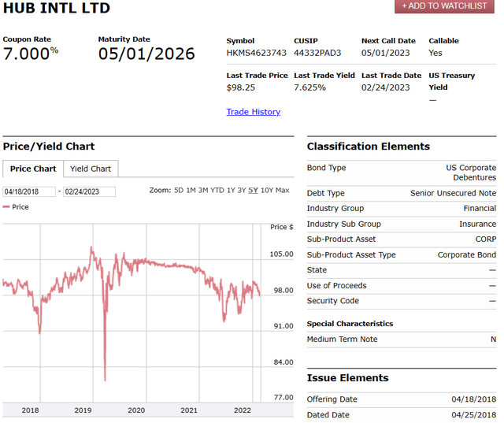Click the Dated Date 04/25/2018 value

(473, 415)
